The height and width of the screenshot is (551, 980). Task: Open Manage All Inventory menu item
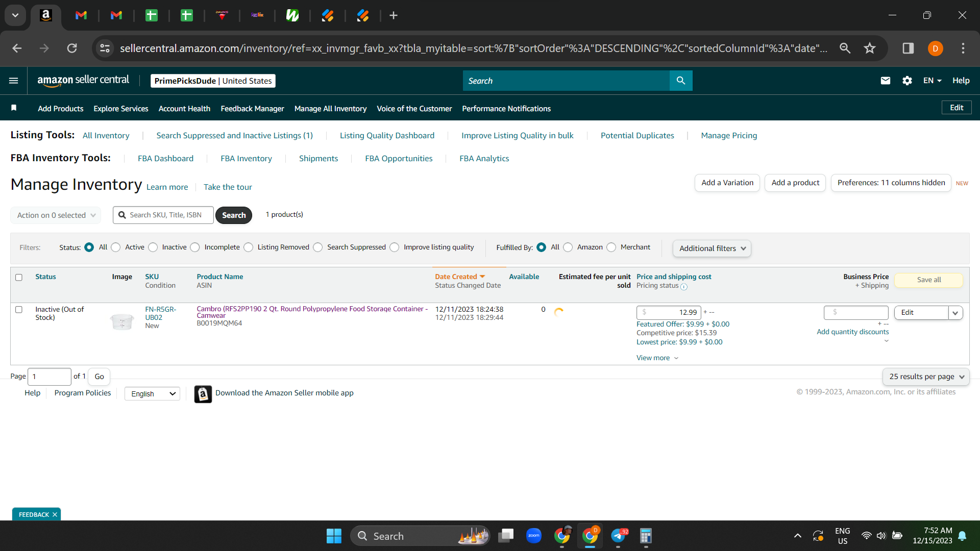[x=330, y=109]
